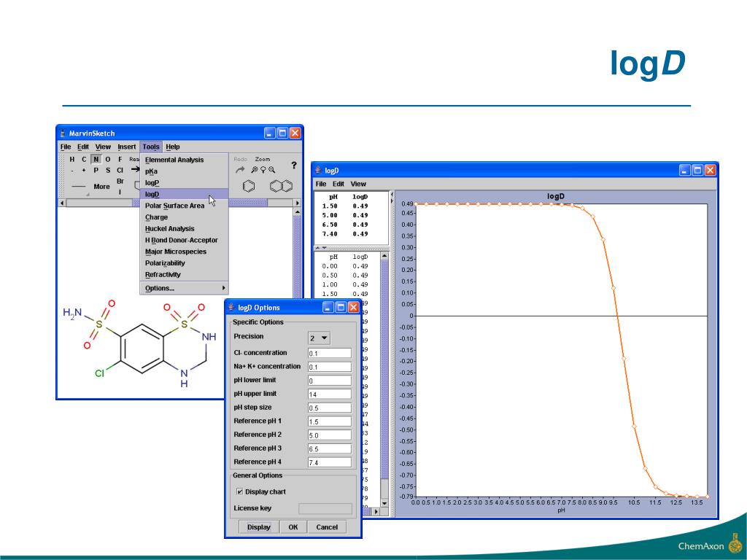
Task: Click Cl- concentration input field
Action: coord(330,354)
